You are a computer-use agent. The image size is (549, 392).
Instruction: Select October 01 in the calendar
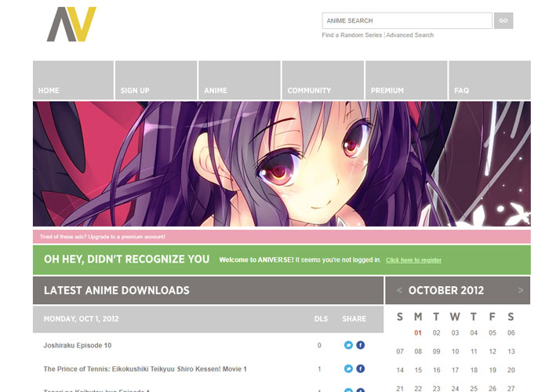point(418,333)
